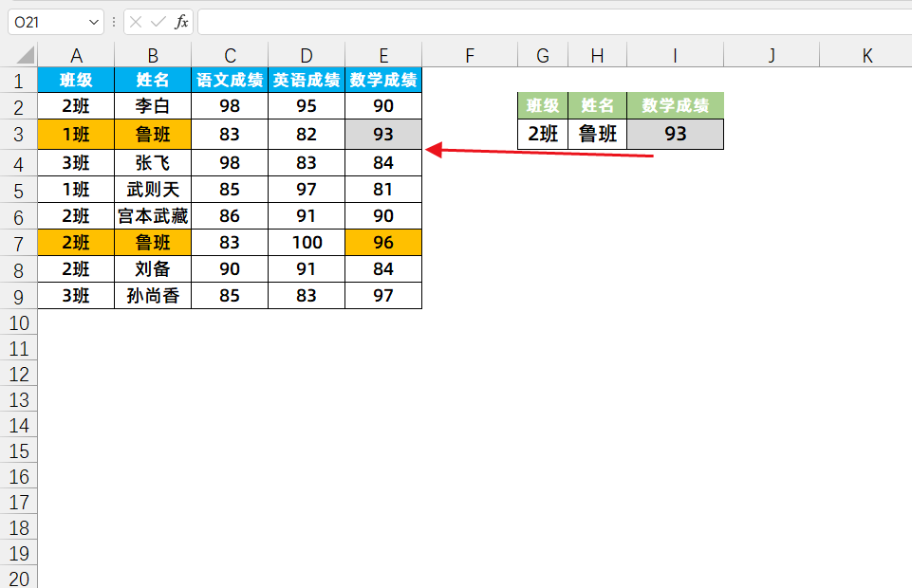This screenshot has height=588, width=912.
Task: Click the blue 班级 header cell in A1
Action: click(x=76, y=81)
